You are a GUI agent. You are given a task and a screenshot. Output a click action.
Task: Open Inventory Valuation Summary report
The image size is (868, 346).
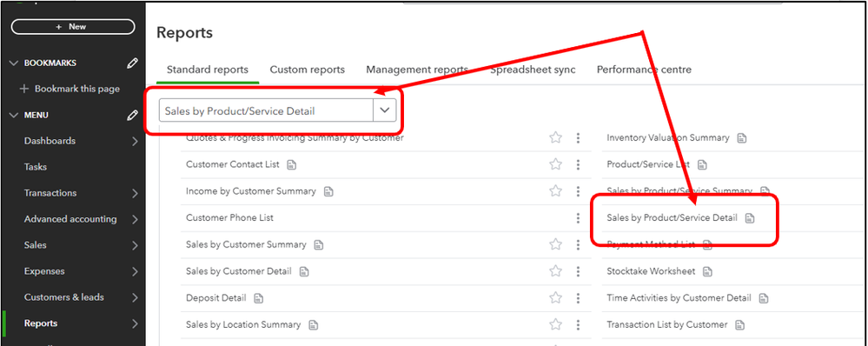668,137
